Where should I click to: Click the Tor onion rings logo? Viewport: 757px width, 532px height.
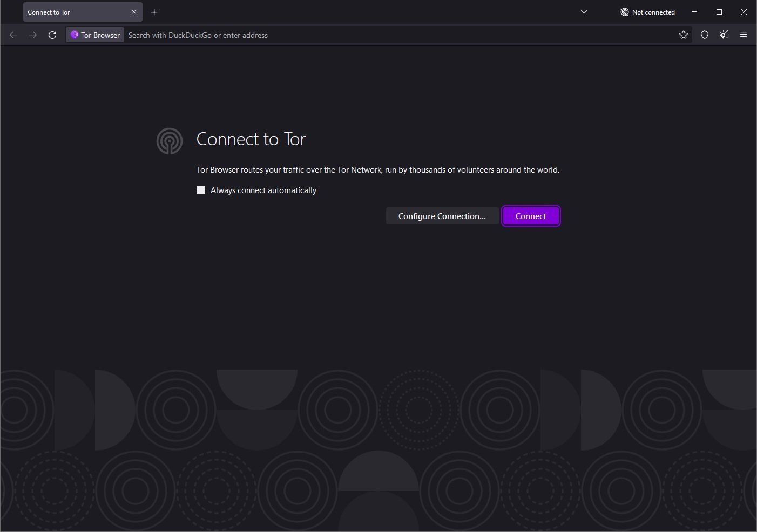[x=170, y=141]
